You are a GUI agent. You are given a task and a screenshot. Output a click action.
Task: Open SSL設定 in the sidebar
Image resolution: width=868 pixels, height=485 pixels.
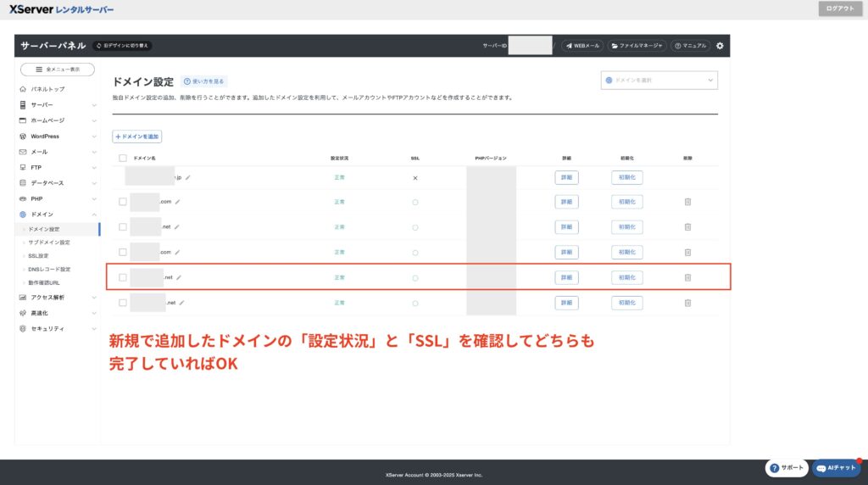38,255
